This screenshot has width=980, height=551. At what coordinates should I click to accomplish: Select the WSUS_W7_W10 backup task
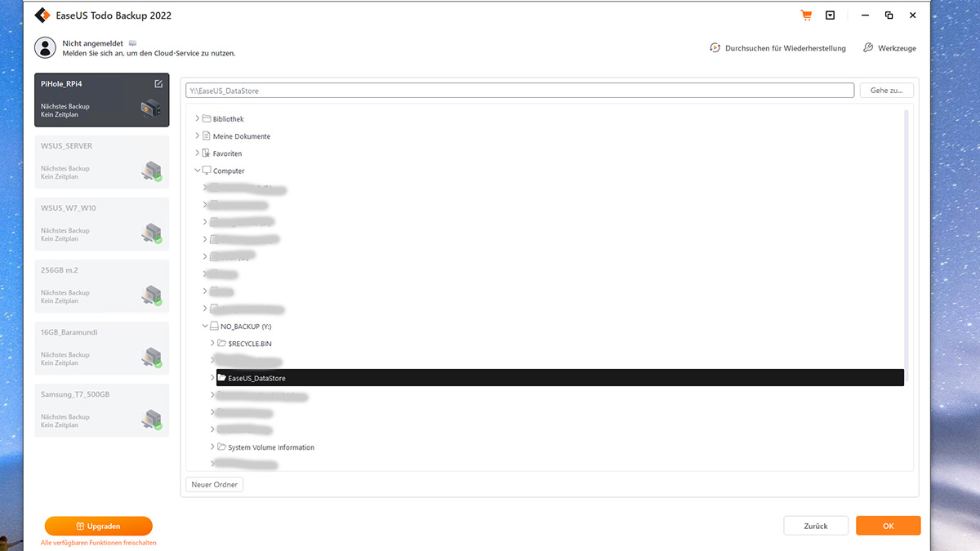pos(102,224)
